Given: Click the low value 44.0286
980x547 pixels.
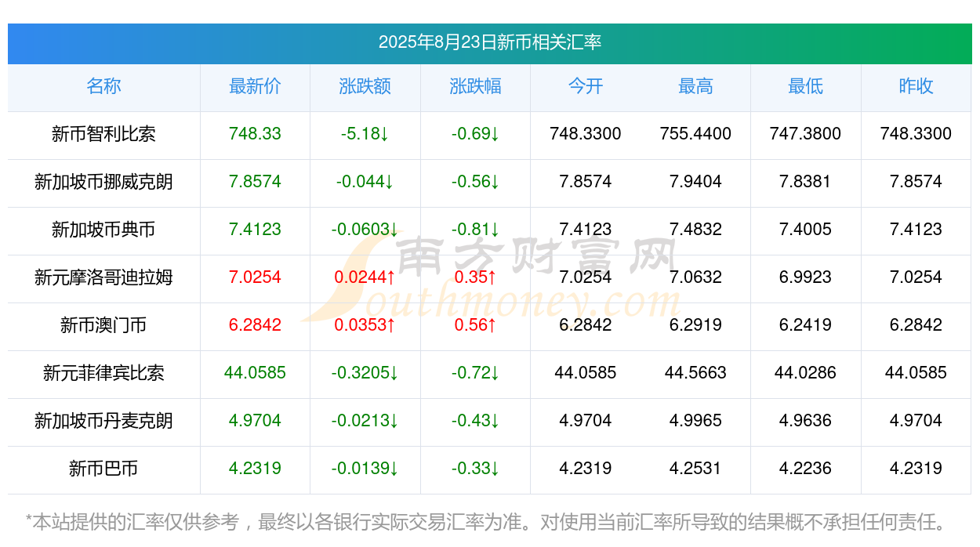Looking at the screenshot, I should pos(806,373).
